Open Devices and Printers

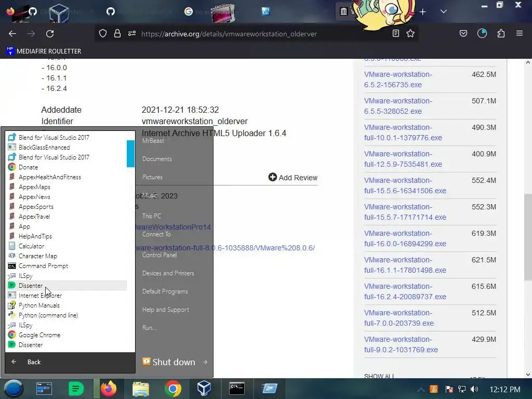tap(168, 273)
